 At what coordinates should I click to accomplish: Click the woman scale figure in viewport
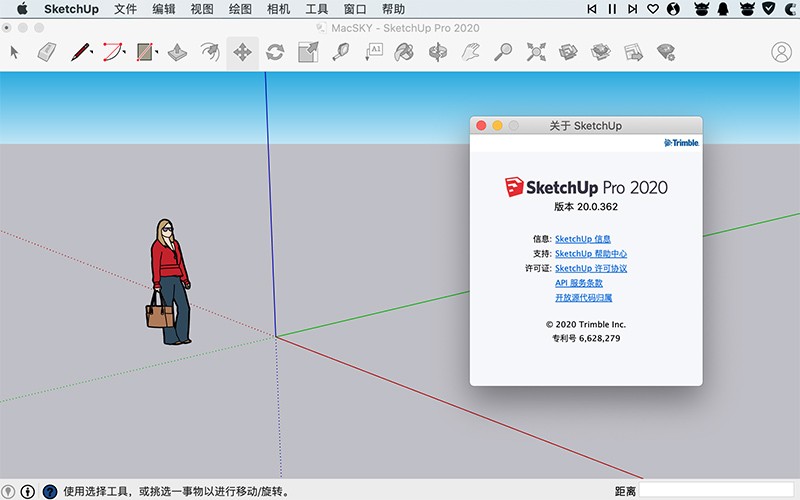(170, 282)
